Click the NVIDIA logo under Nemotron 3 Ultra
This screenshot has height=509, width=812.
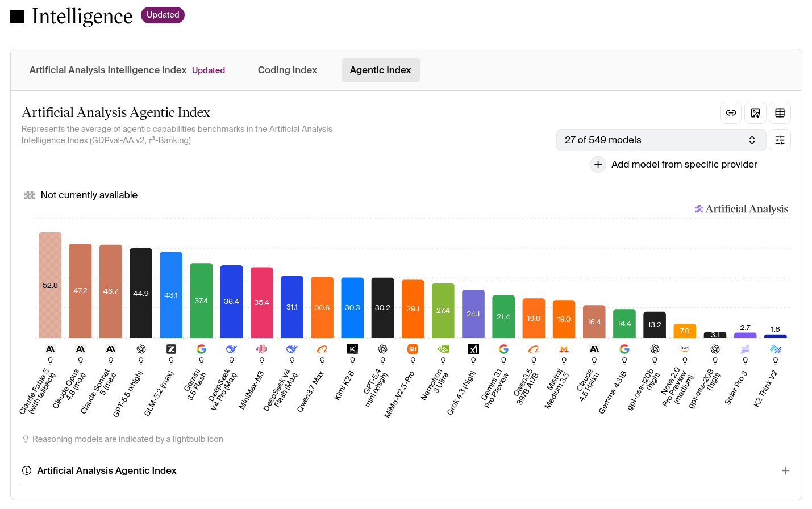(443, 349)
